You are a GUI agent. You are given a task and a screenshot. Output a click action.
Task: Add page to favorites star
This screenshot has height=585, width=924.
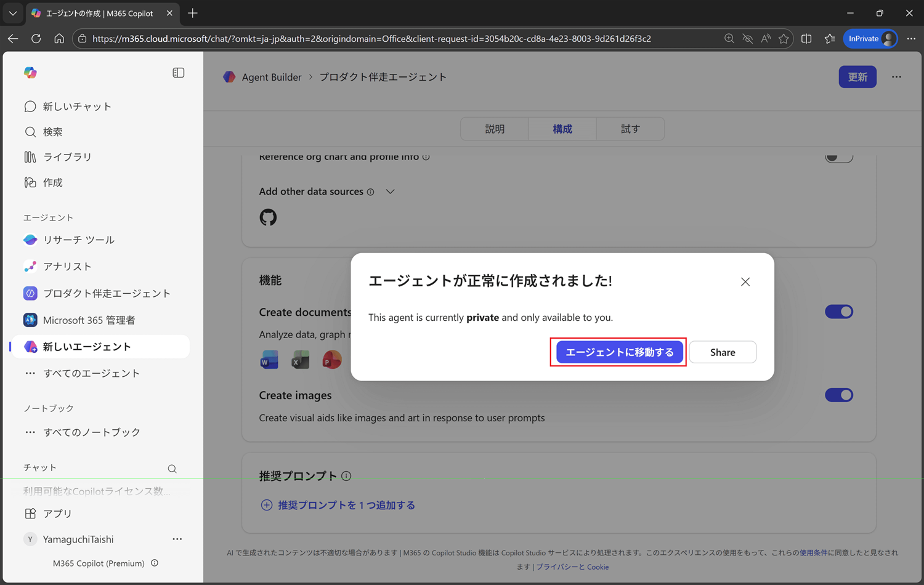[x=784, y=39]
